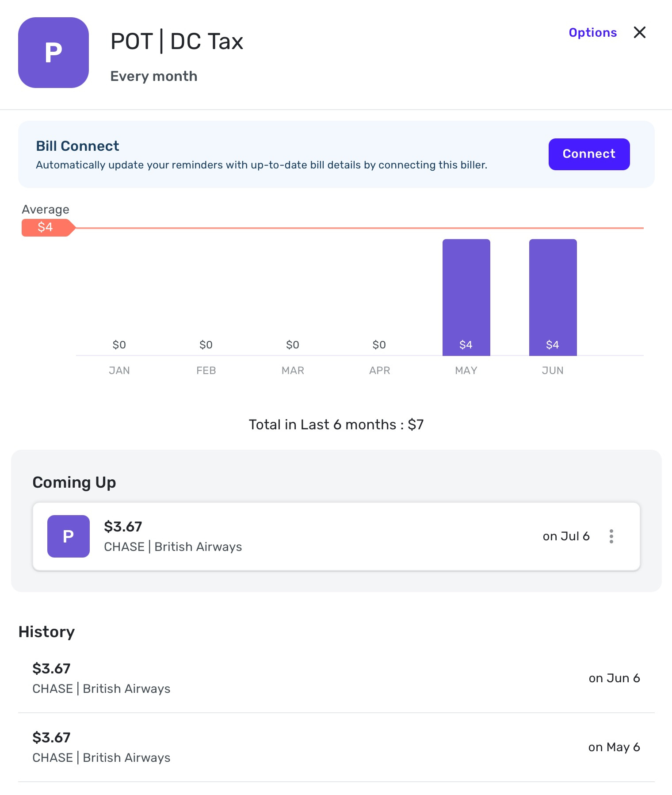Click the on Jul 6 due date
Image resolution: width=672 pixels, height=795 pixels.
tap(566, 536)
